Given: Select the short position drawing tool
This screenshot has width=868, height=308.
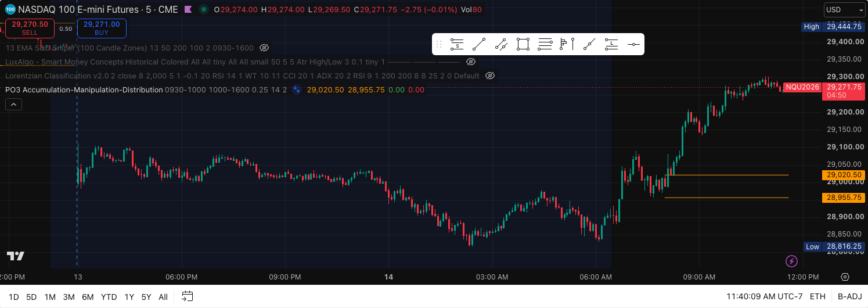Looking at the screenshot, I should coord(457,44).
